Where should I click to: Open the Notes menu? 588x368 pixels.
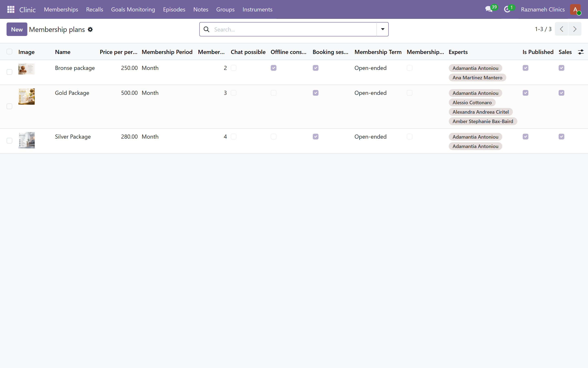(201, 9)
